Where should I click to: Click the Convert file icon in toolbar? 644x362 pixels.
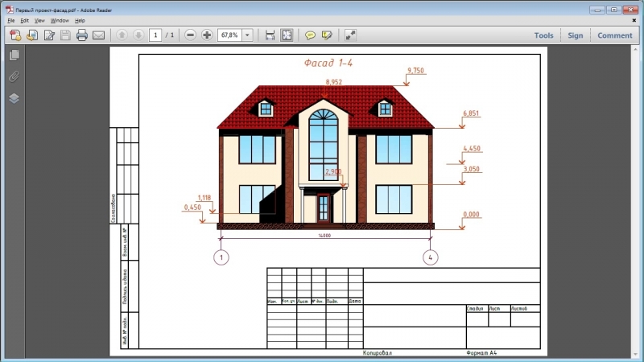tap(32, 35)
